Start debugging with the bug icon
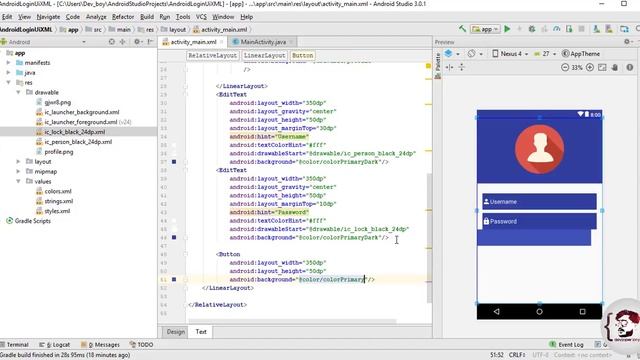This screenshot has width=640, height=360. (531, 29)
